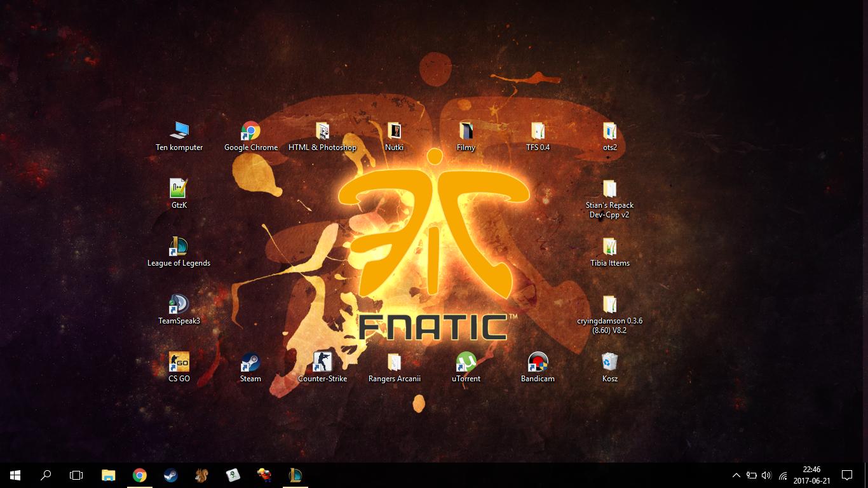Click the Show desktop sliver at the taskbar's right end
868x488 pixels.
tap(866, 475)
